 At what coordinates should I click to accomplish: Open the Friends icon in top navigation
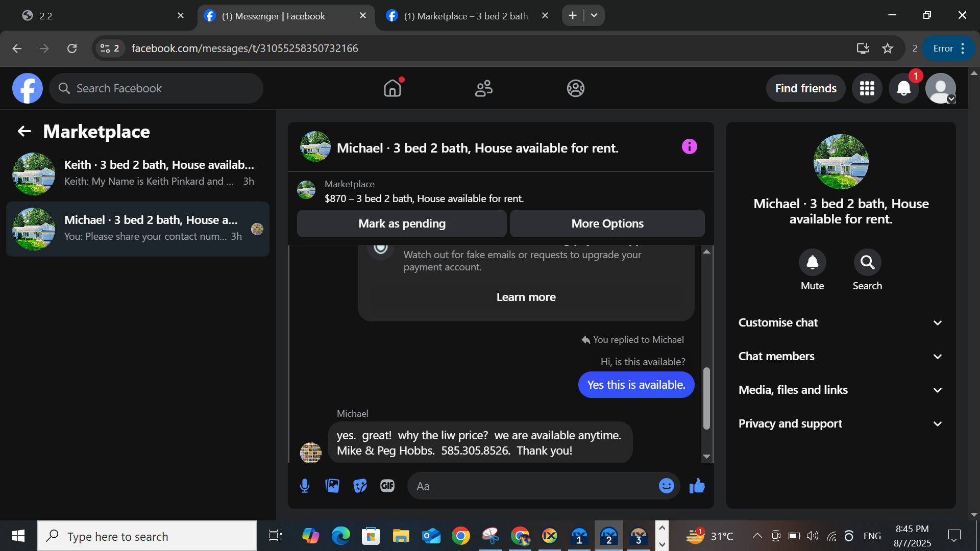[484, 88]
